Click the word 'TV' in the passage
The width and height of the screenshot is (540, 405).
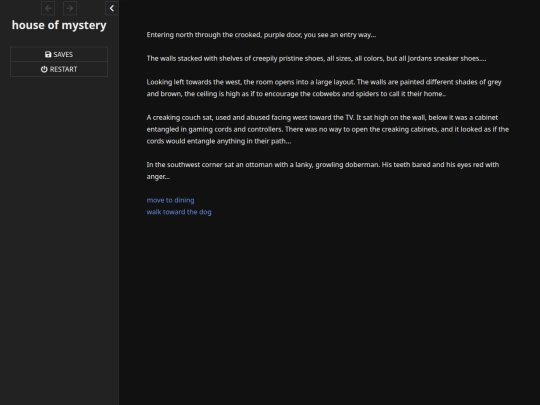click(x=349, y=117)
